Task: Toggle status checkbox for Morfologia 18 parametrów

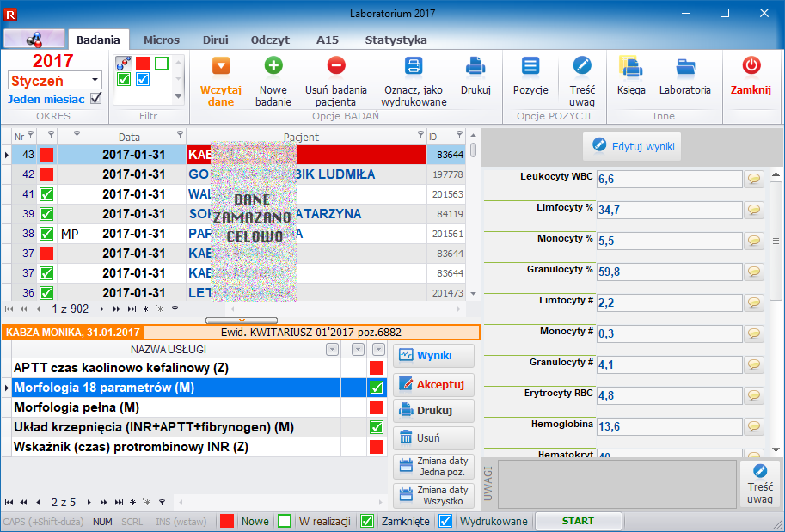Action: coord(376,388)
